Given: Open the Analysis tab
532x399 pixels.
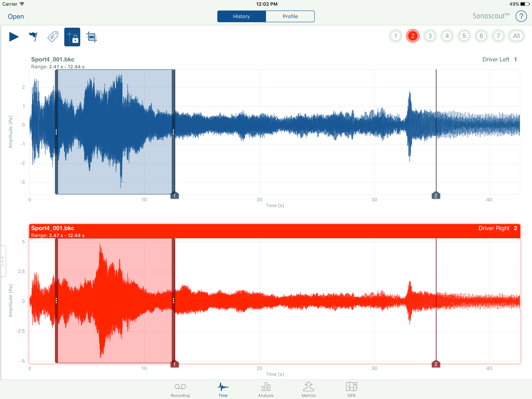Looking at the screenshot, I should (x=266, y=390).
